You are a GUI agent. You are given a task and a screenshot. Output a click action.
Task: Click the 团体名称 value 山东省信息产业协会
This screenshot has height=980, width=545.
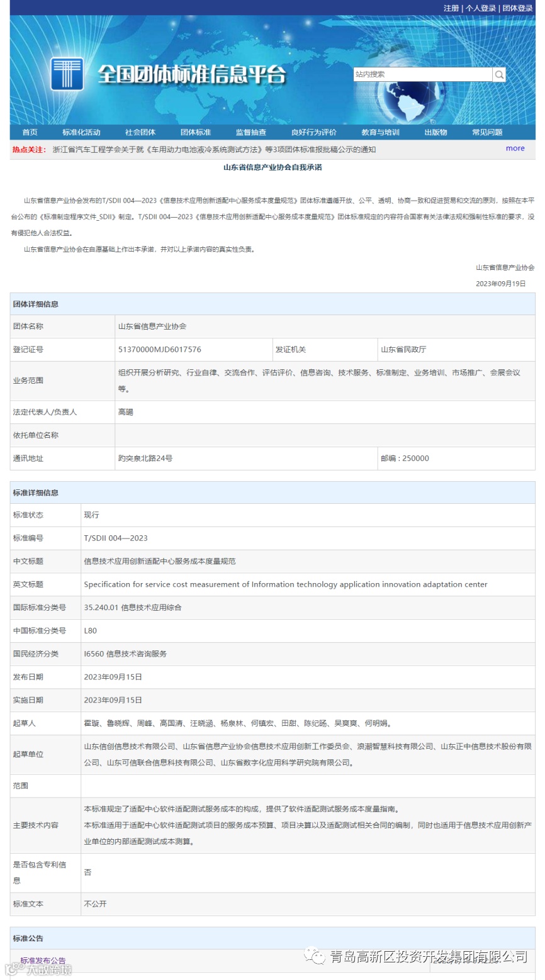tap(152, 326)
